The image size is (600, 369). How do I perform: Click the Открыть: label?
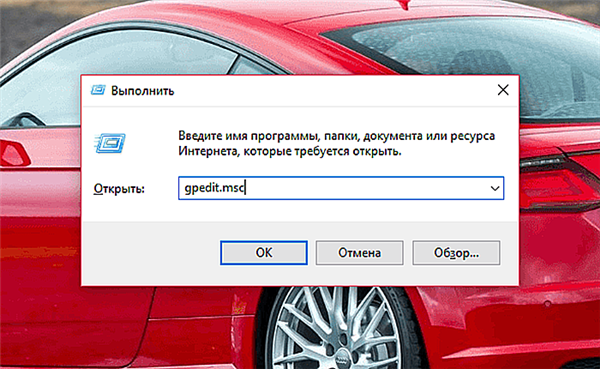coord(119,189)
